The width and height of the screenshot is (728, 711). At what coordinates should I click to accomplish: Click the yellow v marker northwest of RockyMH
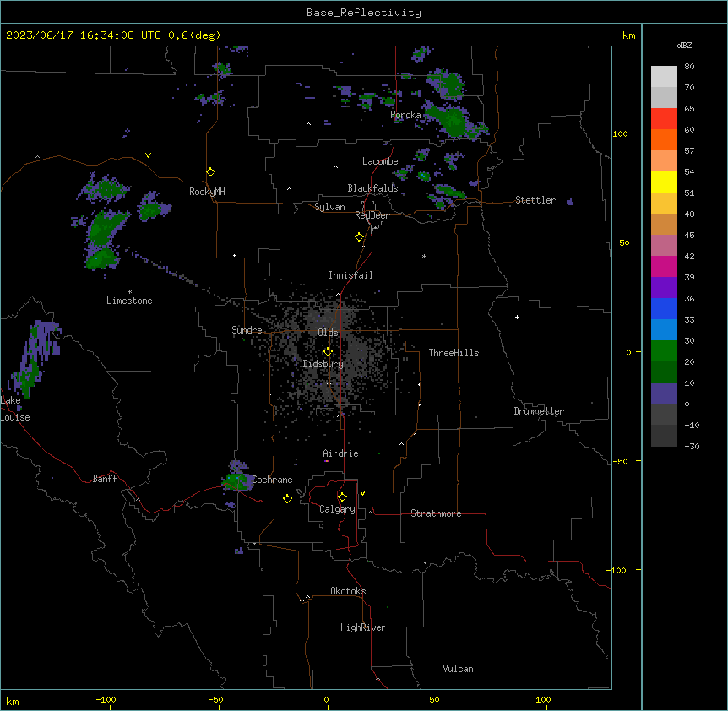coord(148,155)
